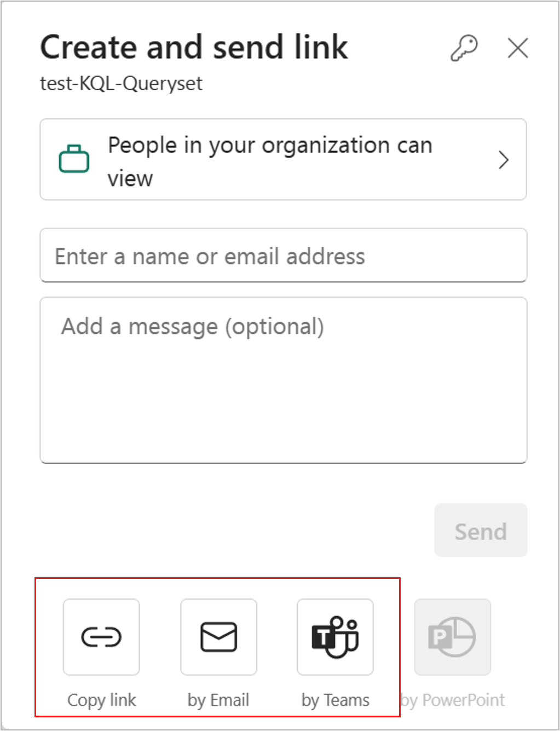Close the Create and send link dialog
The image size is (560, 731).
517,48
